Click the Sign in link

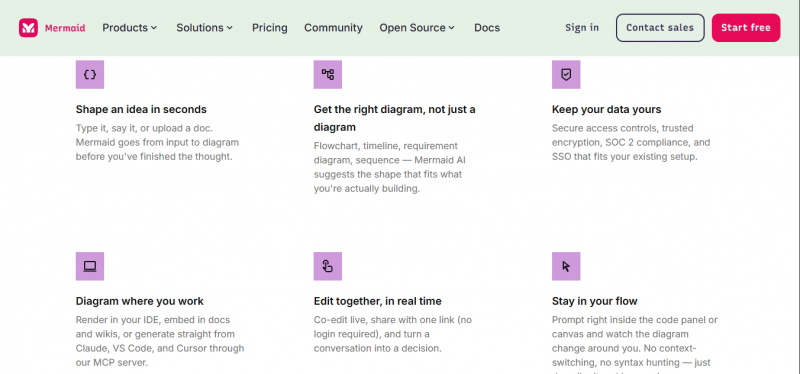582,28
